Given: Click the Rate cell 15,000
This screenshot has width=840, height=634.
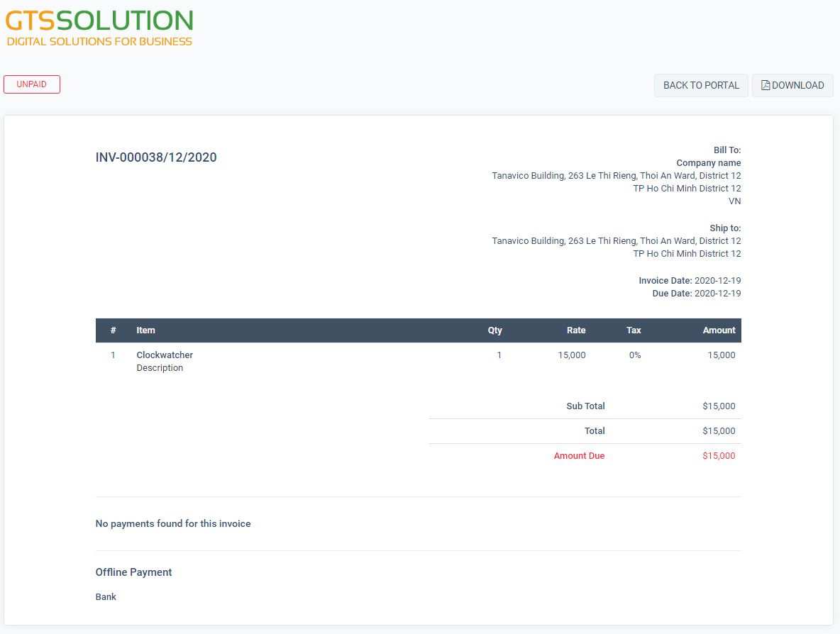Looking at the screenshot, I should tap(572, 355).
